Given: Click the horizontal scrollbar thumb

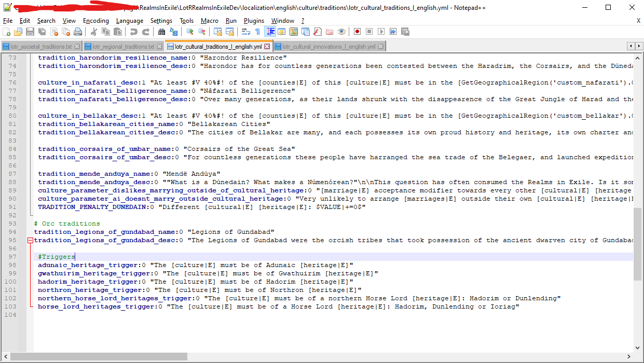Looking at the screenshot, I should click(99, 356).
